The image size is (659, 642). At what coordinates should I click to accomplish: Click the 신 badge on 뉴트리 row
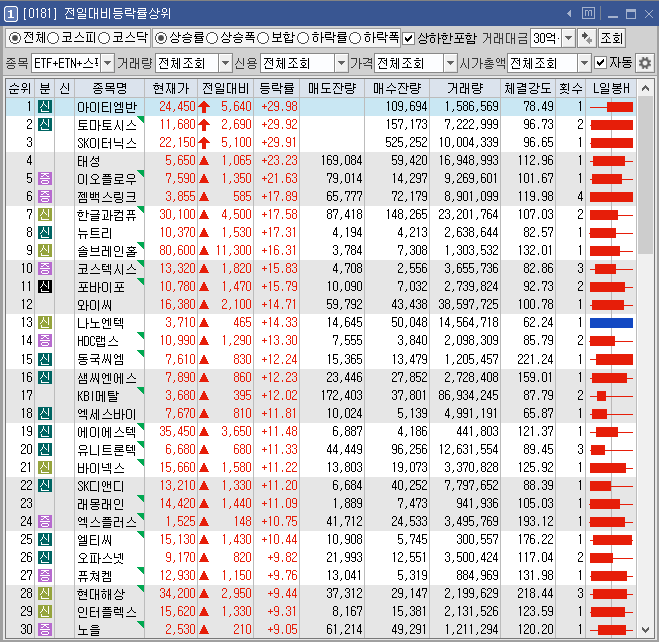click(45, 232)
